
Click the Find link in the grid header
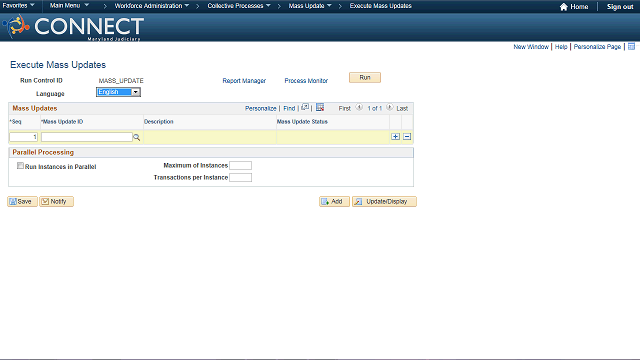pyautogui.click(x=289, y=109)
